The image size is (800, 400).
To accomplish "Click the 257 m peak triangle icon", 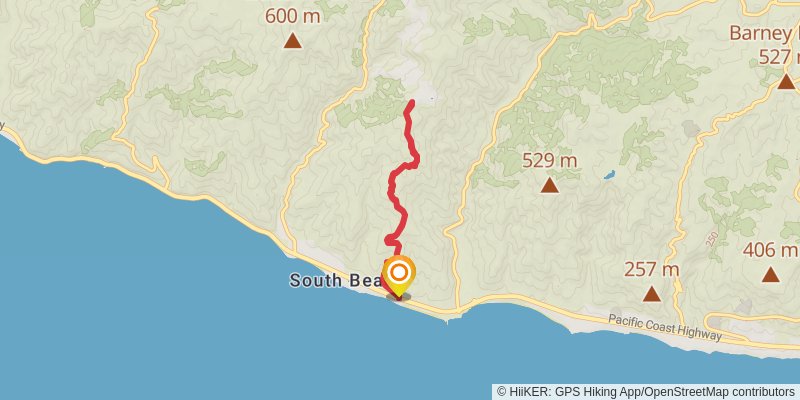I will (x=652, y=294).
